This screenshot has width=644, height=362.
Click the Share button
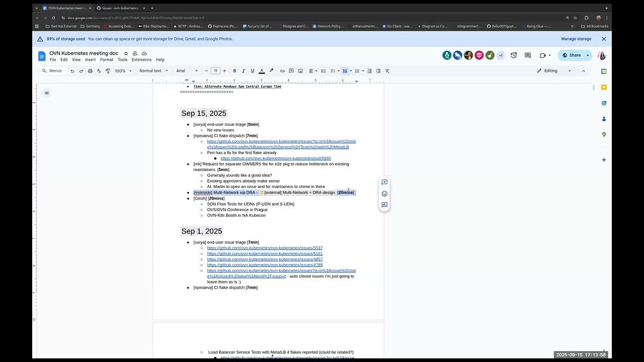tap(572, 55)
